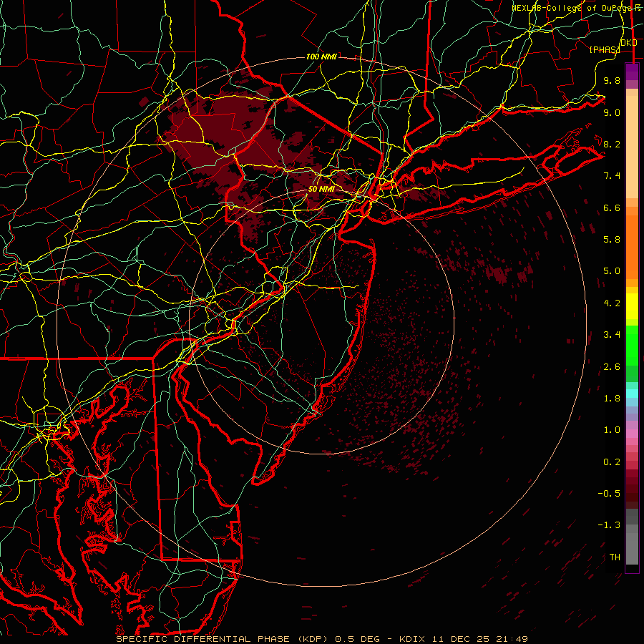
Task: Click the 7.4 value on the legend
Action: pos(612,176)
